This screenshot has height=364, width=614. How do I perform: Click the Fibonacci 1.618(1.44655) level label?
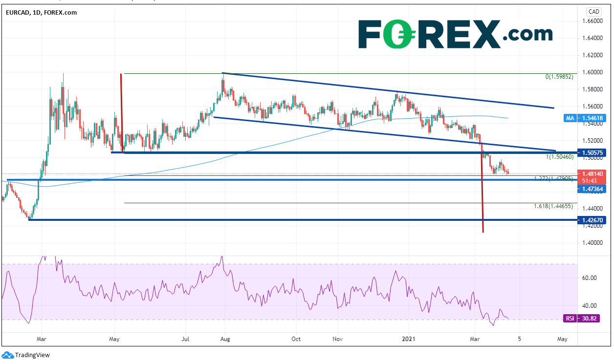click(x=553, y=207)
